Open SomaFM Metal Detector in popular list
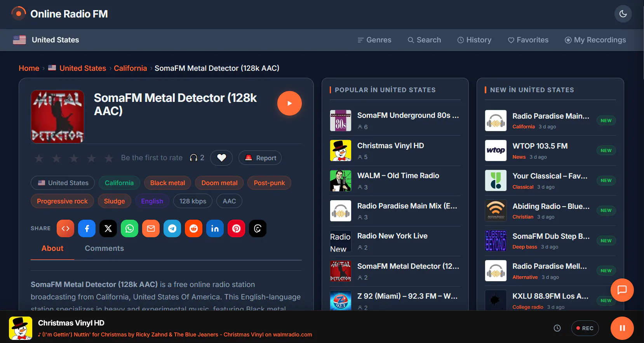The image size is (644, 343). coord(395,271)
